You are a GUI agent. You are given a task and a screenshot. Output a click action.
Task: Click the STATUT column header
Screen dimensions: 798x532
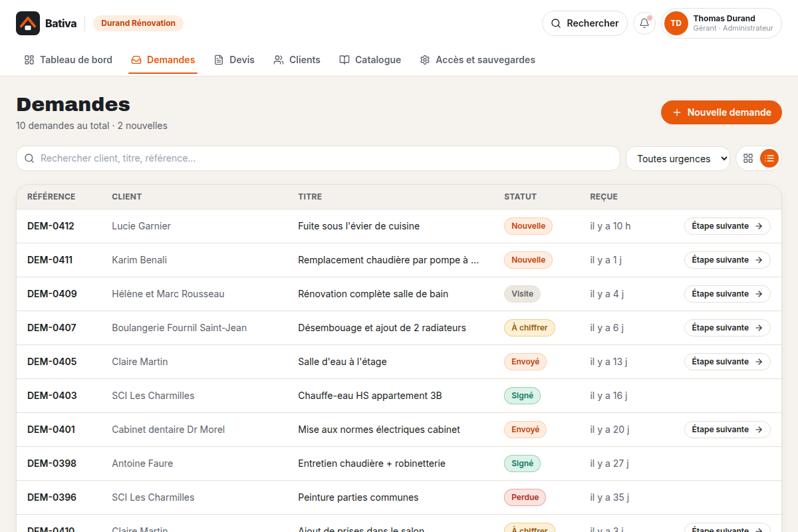(x=520, y=197)
